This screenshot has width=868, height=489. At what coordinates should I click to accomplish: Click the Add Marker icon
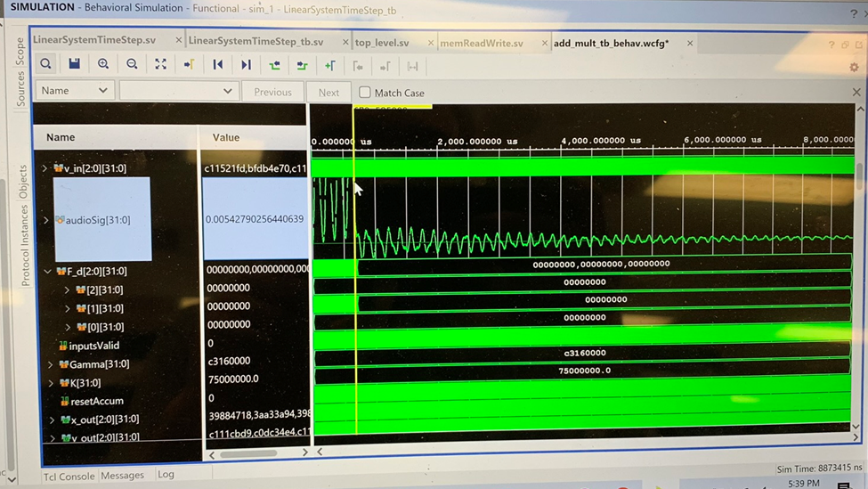(329, 65)
